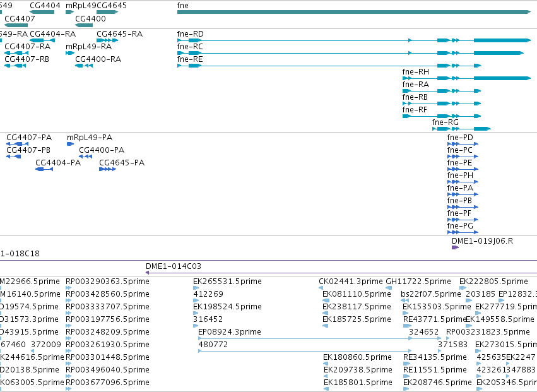The width and height of the screenshot is (537, 392).
Task: Click EST EK153503.5prime
Action: (x=437, y=307)
